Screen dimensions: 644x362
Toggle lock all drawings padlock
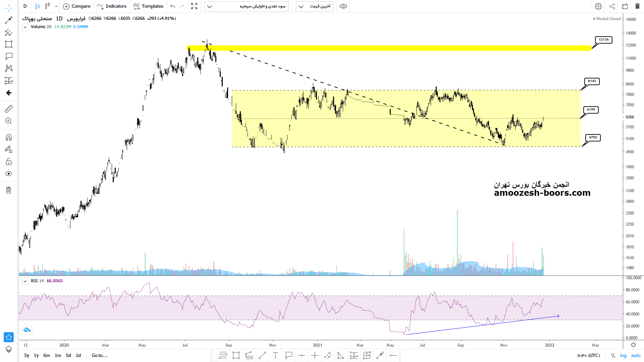9,162
